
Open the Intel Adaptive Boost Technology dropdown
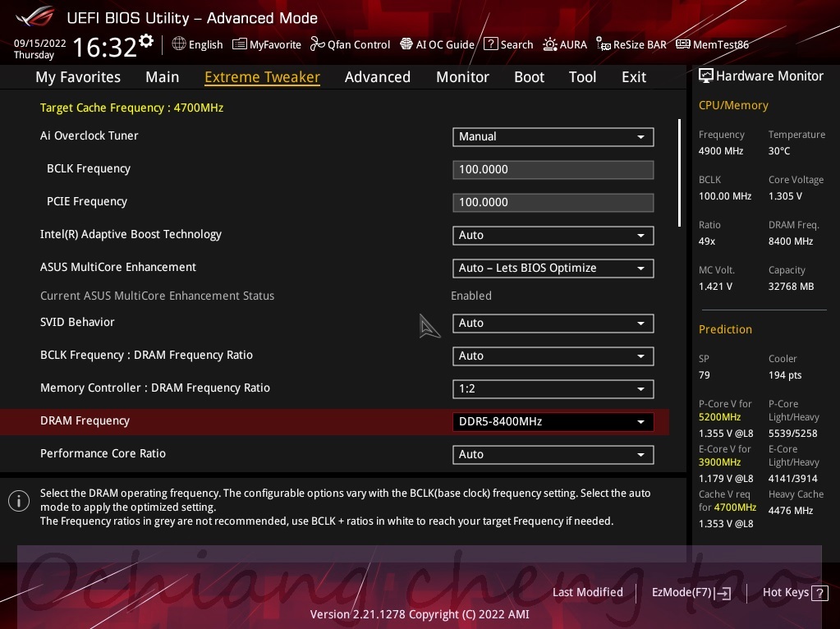[x=553, y=235]
